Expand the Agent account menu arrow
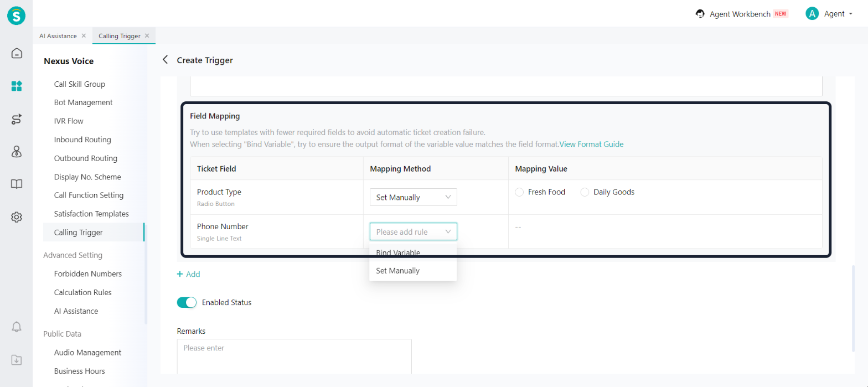 850,14
